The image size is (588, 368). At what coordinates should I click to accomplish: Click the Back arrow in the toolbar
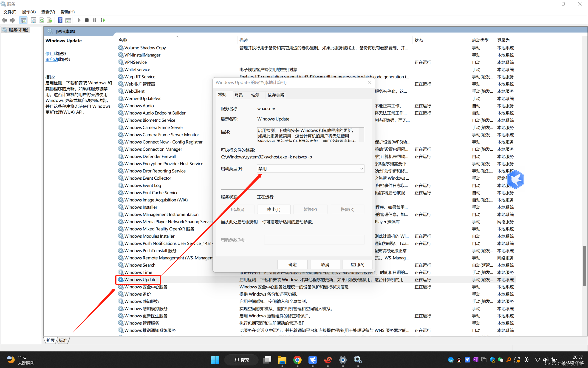(x=4, y=20)
